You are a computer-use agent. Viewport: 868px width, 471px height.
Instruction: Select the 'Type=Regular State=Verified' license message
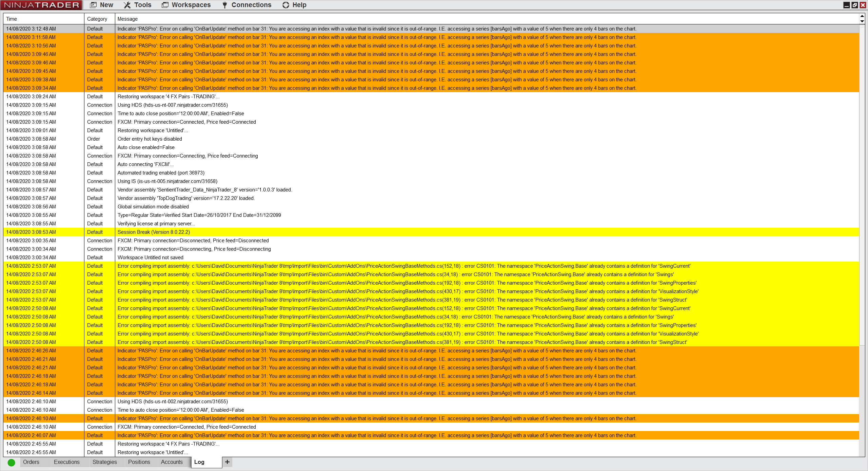coord(199,215)
